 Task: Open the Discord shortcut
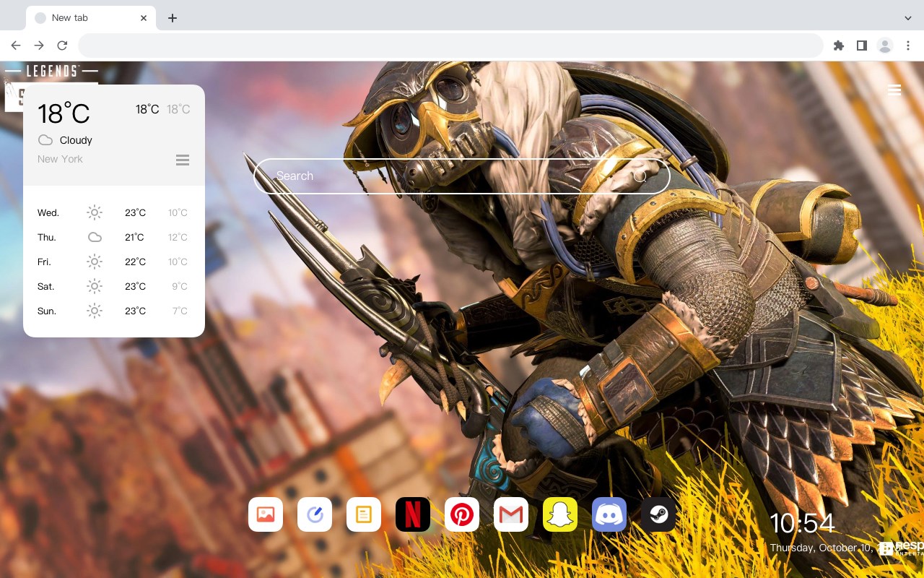pyautogui.click(x=609, y=514)
